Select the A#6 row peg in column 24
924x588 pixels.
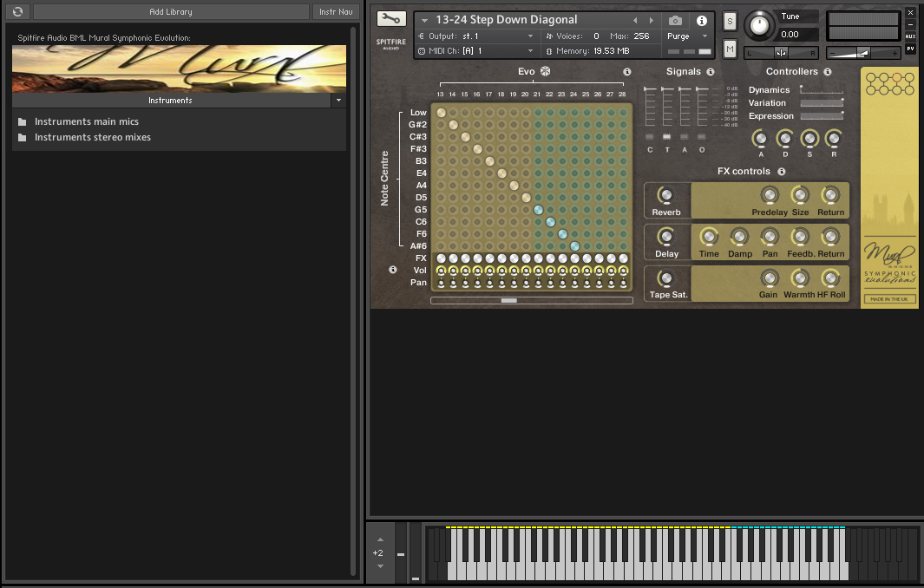click(574, 246)
